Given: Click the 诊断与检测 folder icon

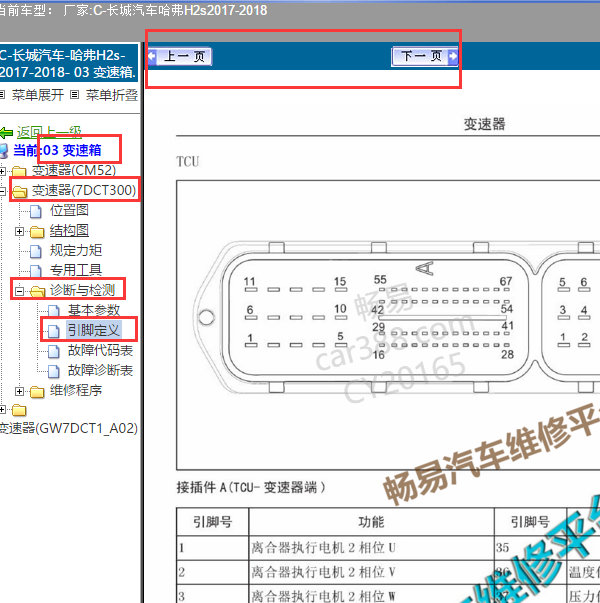Looking at the screenshot, I should coord(38,292).
